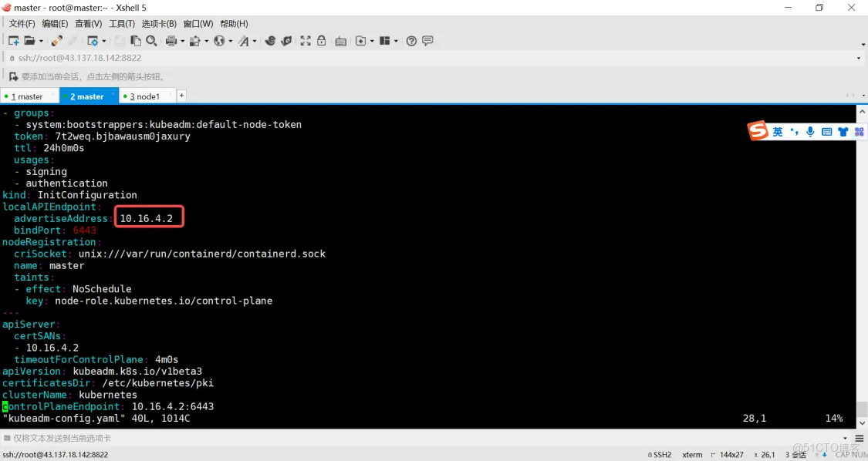Expand the Print dropdown arrow
868x461 pixels.
click(x=182, y=42)
